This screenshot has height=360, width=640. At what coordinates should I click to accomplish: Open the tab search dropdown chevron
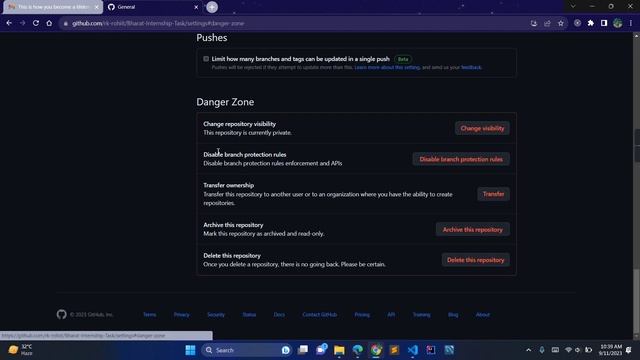pos(573,7)
